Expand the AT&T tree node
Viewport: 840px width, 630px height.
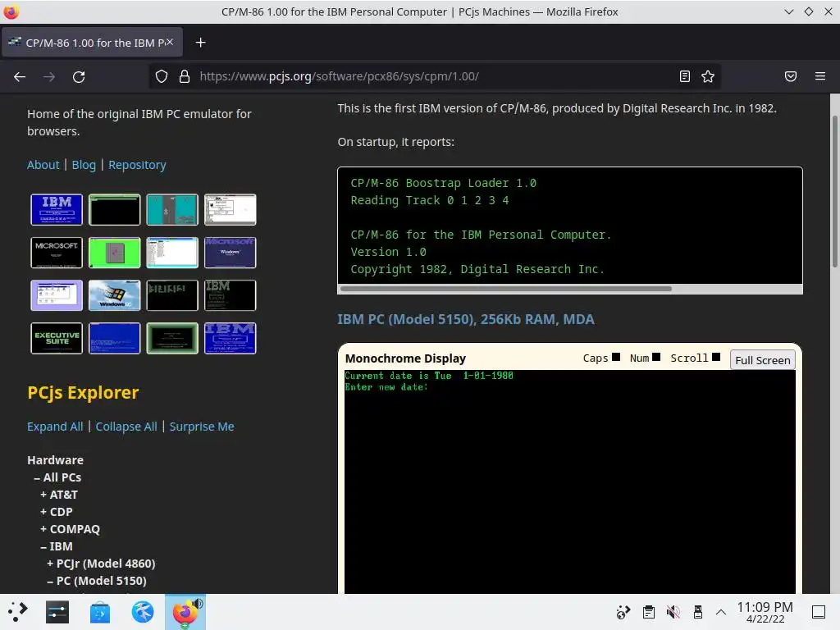59,495
